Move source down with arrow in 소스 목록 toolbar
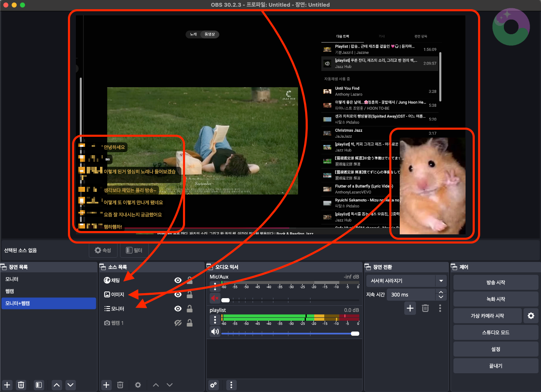 [x=170, y=385]
